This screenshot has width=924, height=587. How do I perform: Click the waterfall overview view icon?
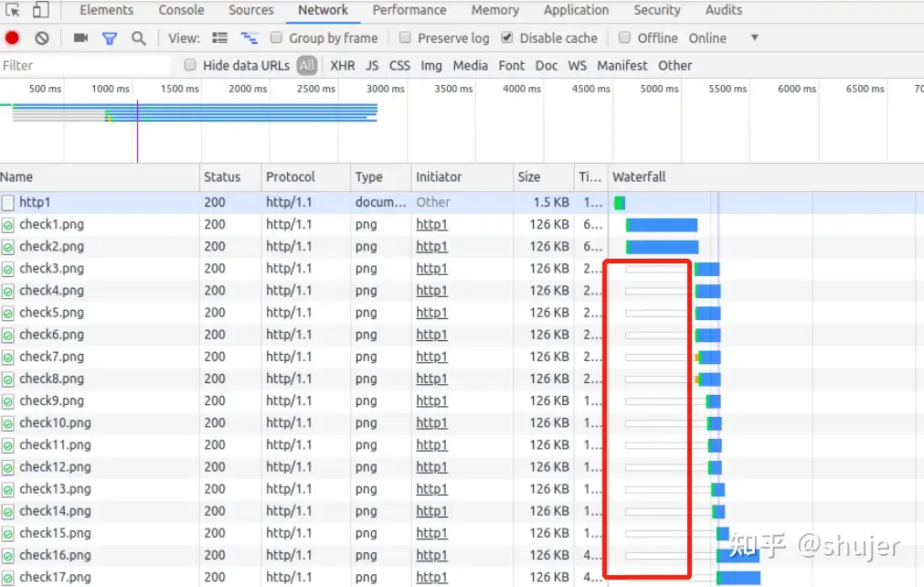[x=249, y=38]
